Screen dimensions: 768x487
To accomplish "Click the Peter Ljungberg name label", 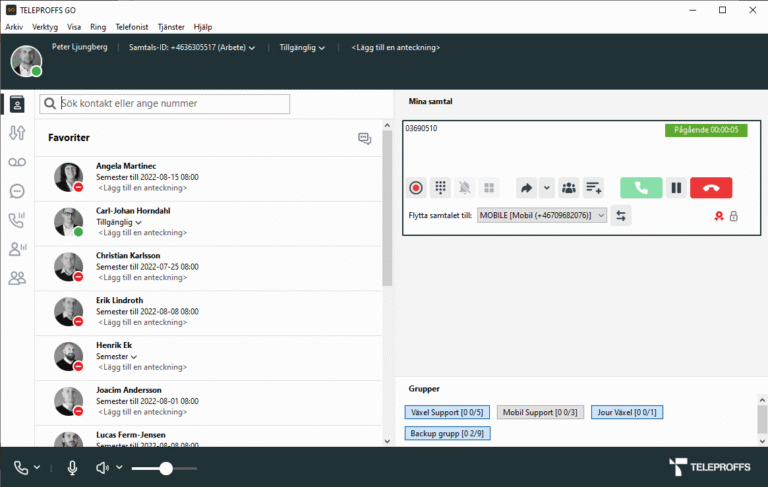I will (x=79, y=47).
